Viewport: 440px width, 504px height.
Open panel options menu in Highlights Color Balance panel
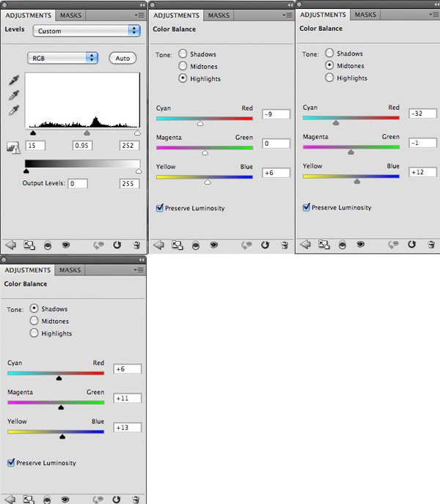point(287,15)
